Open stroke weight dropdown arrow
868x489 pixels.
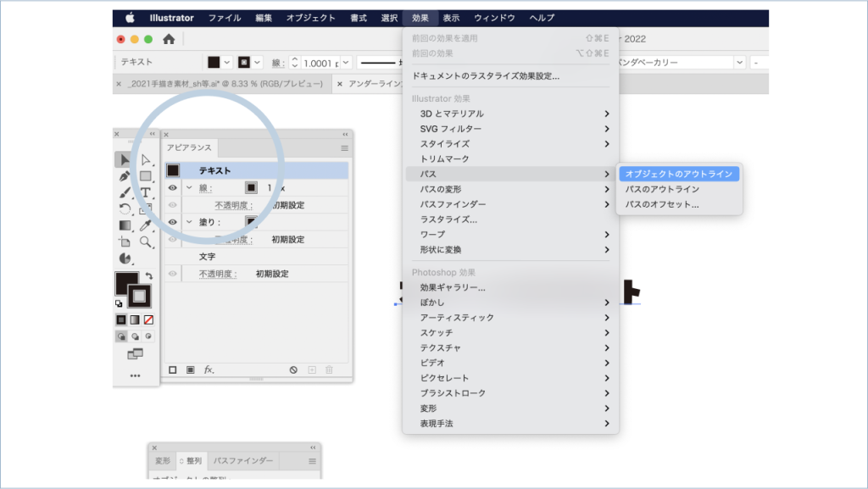pyautogui.click(x=346, y=63)
